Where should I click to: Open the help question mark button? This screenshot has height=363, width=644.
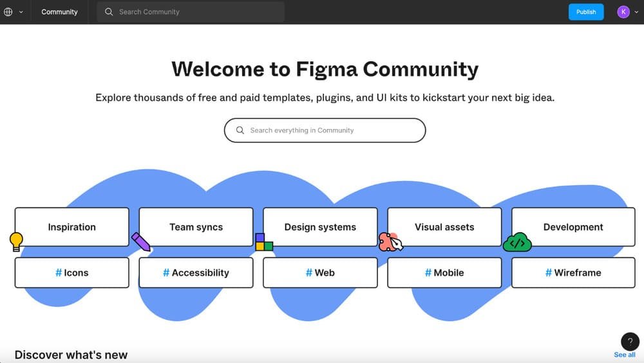click(630, 342)
